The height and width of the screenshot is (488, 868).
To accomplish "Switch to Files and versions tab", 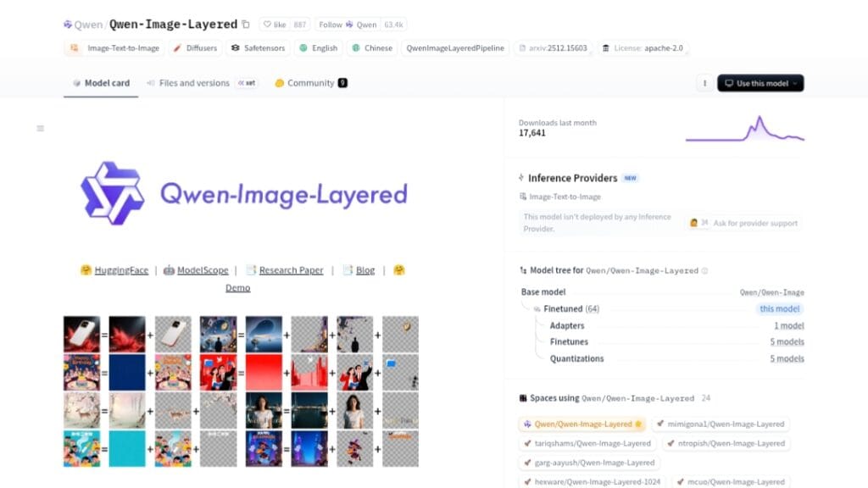I will pyautogui.click(x=194, y=83).
